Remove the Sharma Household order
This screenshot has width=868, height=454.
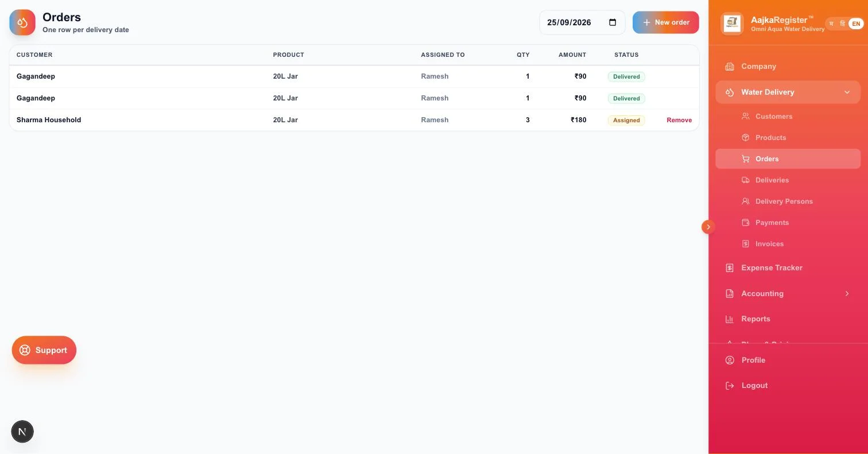coord(679,120)
